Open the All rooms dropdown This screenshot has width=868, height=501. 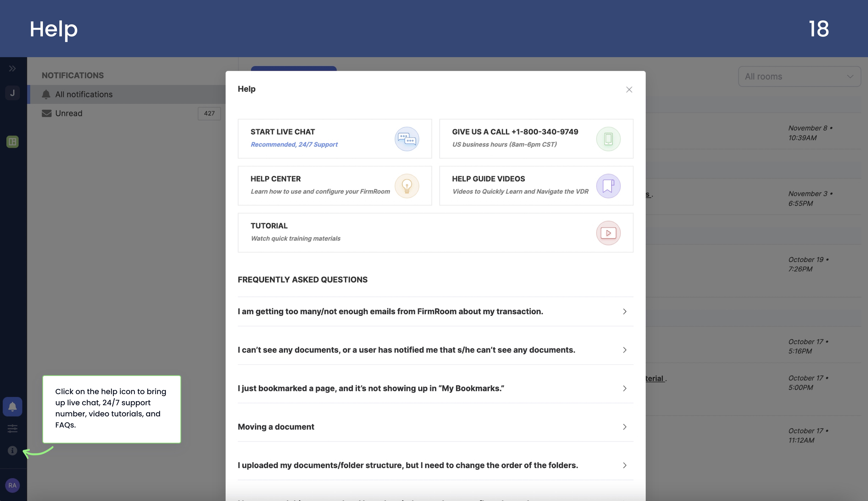click(799, 76)
